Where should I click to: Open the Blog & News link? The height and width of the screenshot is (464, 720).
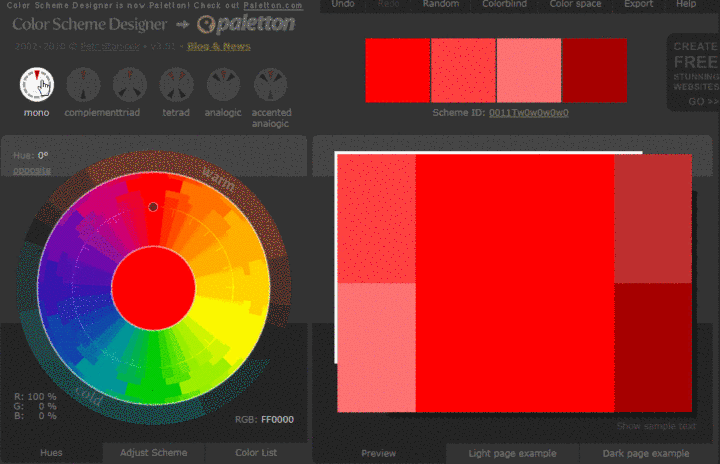(x=219, y=46)
